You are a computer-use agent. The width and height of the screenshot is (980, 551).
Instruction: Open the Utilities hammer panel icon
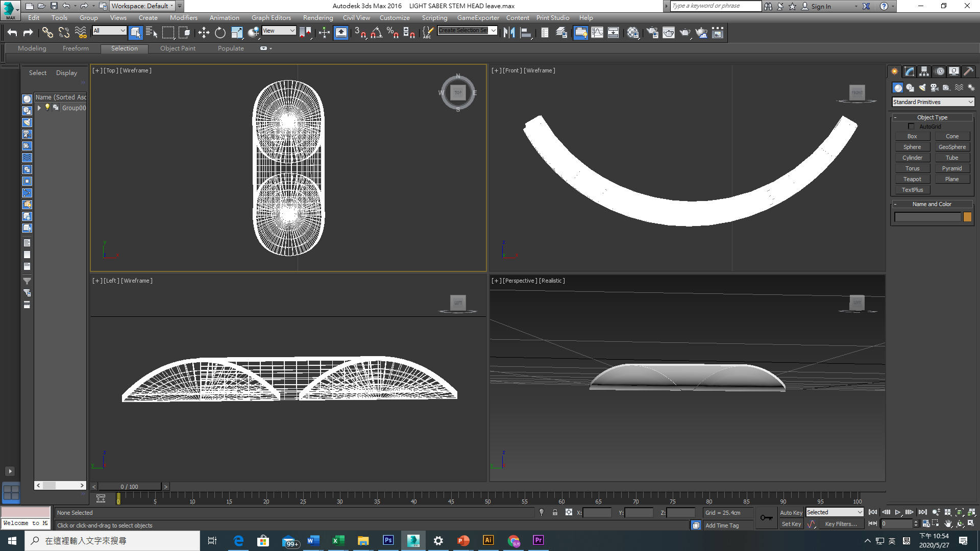969,71
